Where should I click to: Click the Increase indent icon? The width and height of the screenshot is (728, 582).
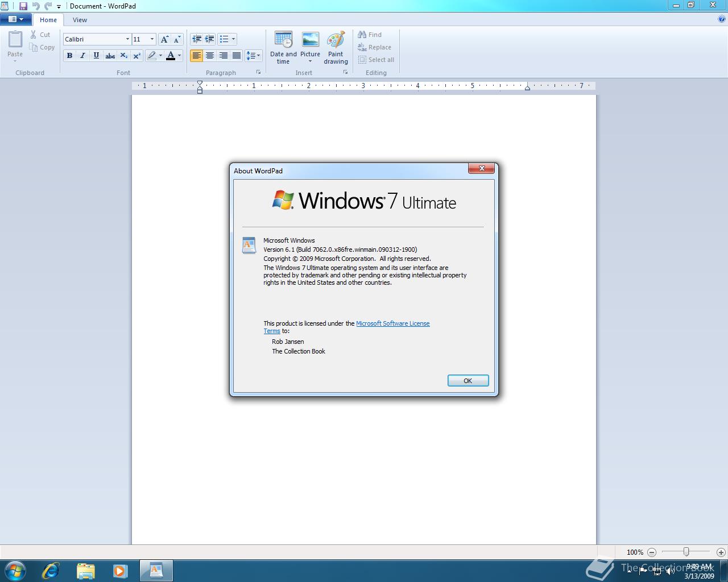click(210, 39)
